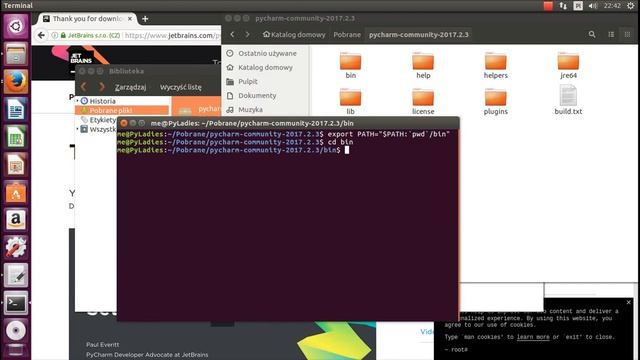Open System Settings from the launcher
The width and height of the screenshot is (640, 360).
coord(16,247)
